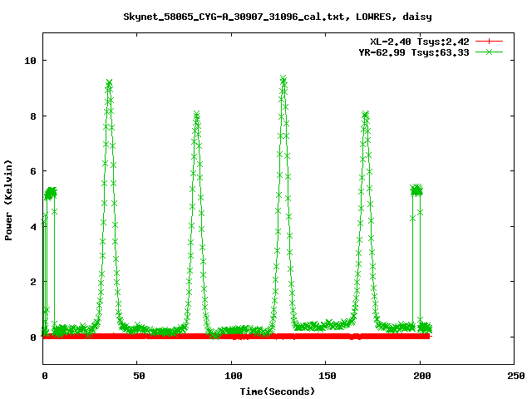
Task: Click the x-axis tick value 200
Action: pyautogui.click(x=422, y=376)
